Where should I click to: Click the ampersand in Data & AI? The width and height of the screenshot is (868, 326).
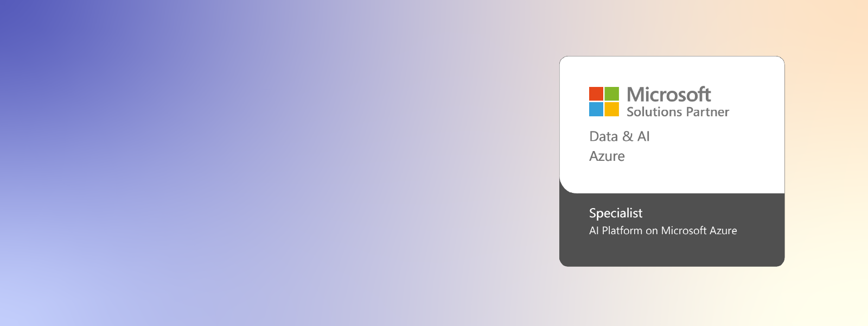coord(628,136)
